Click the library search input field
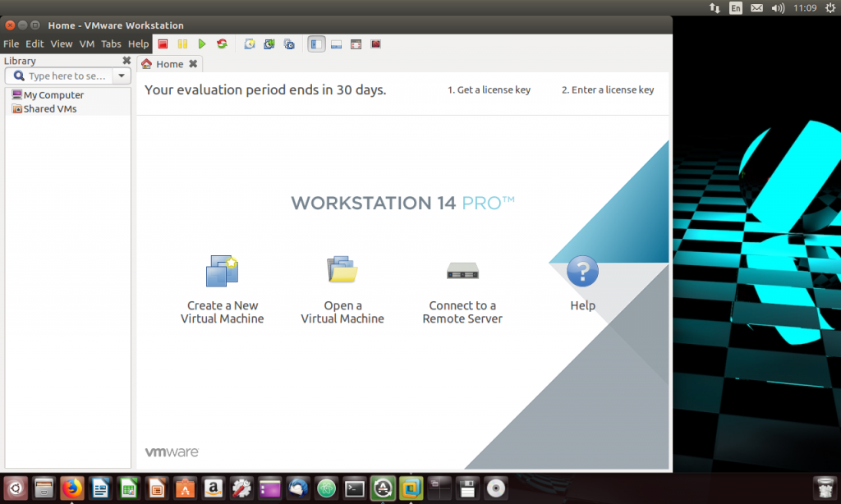Viewport: 841px width, 504px height. tap(66, 76)
